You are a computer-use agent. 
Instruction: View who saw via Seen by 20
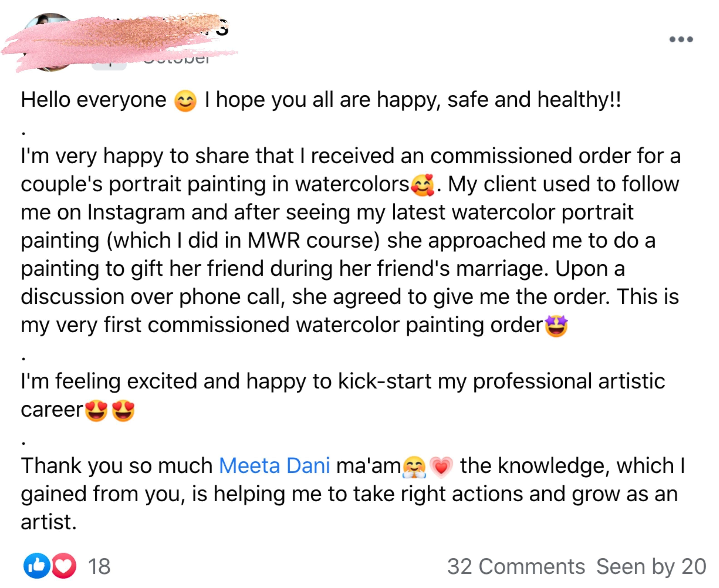[651, 567]
